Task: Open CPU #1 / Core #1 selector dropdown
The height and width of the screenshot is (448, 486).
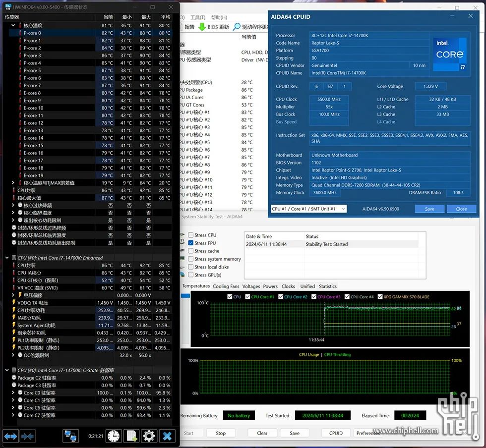Action: pos(308,209)
